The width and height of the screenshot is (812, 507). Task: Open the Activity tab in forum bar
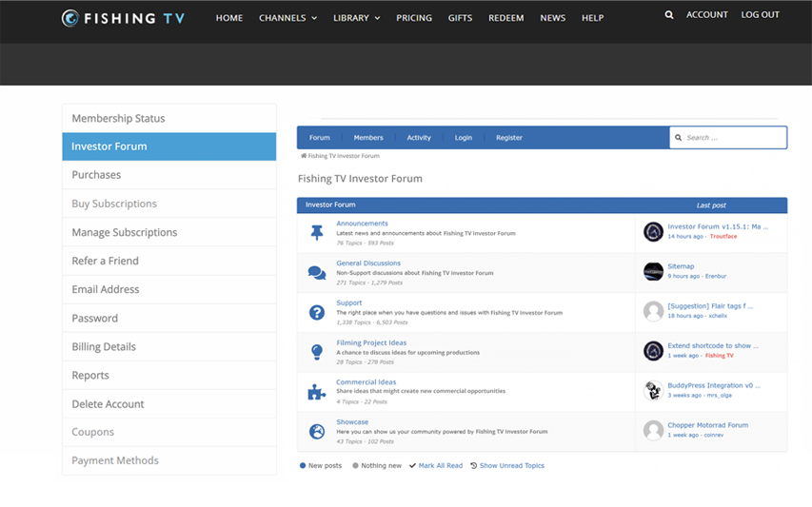(419, 138)
